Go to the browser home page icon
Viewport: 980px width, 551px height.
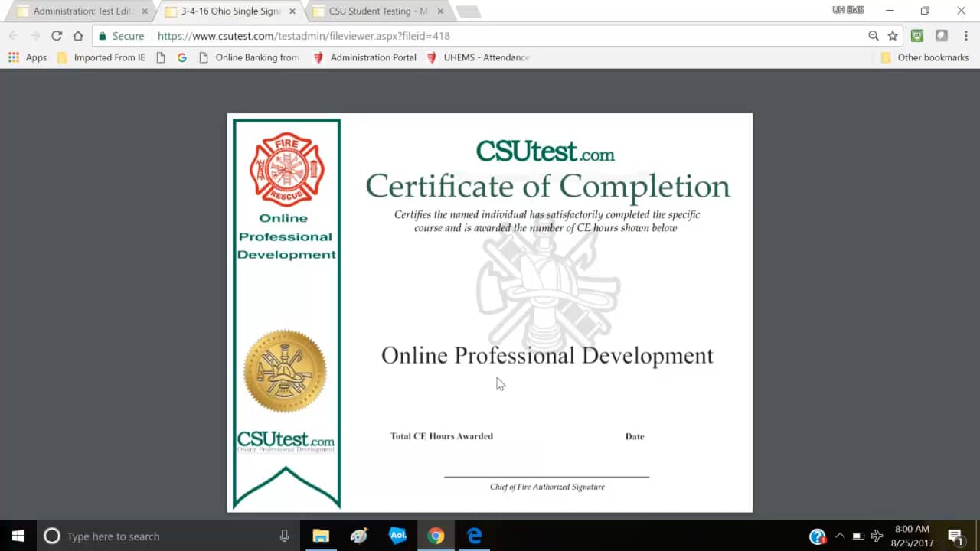[78, 36]
